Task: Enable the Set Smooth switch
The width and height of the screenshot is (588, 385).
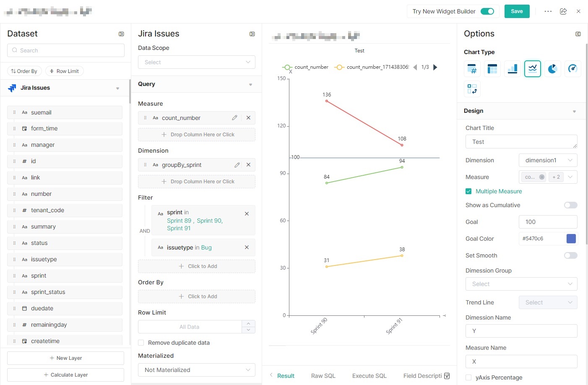Action: pyautogui.click(x=570, y=255)
